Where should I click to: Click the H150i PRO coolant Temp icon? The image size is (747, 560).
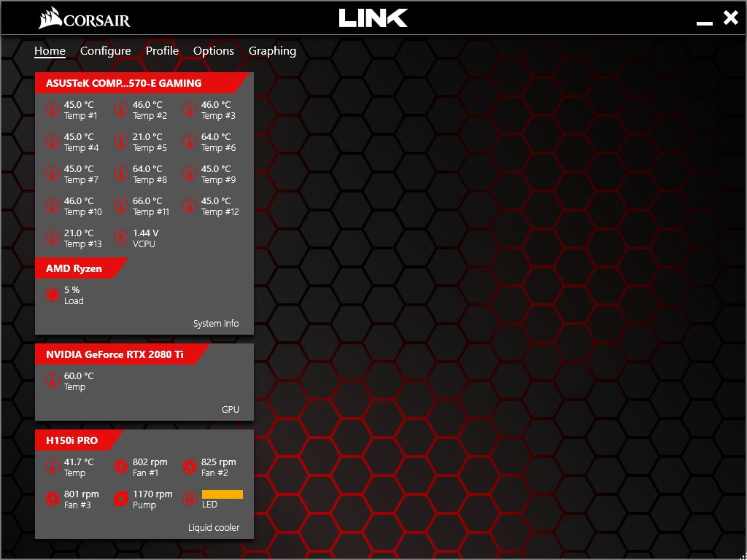(x=53, y=467)
